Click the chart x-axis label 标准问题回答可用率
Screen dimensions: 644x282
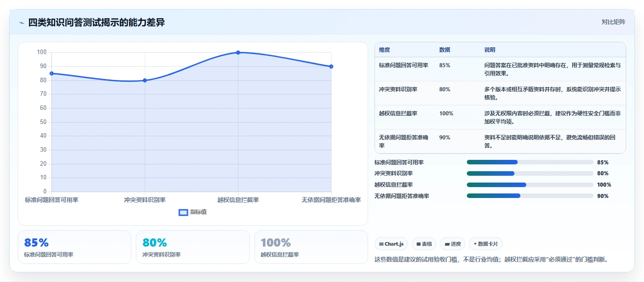[51, 200]
